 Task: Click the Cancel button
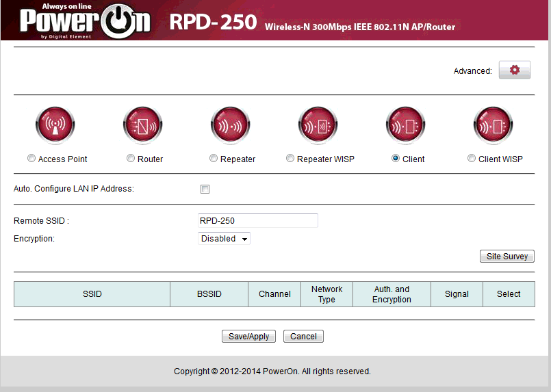pos(303,336)
